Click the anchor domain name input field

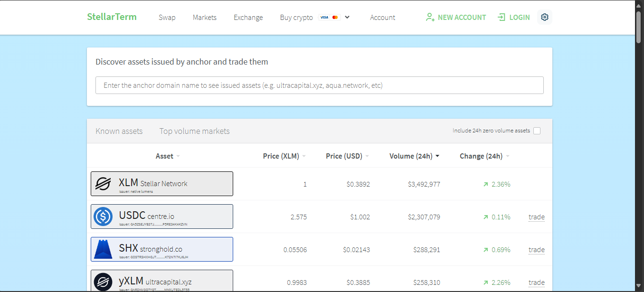coord(319,85)
